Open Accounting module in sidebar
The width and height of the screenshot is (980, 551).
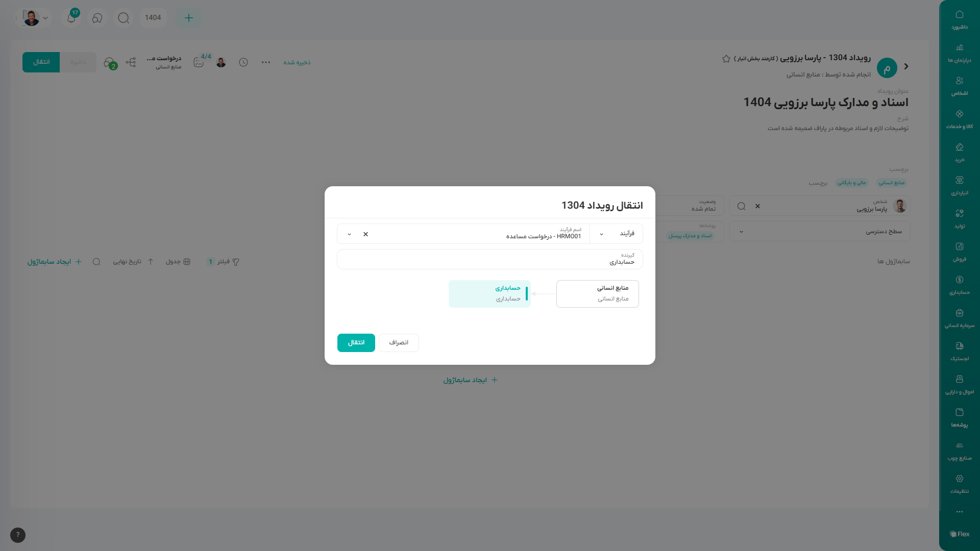959,285
